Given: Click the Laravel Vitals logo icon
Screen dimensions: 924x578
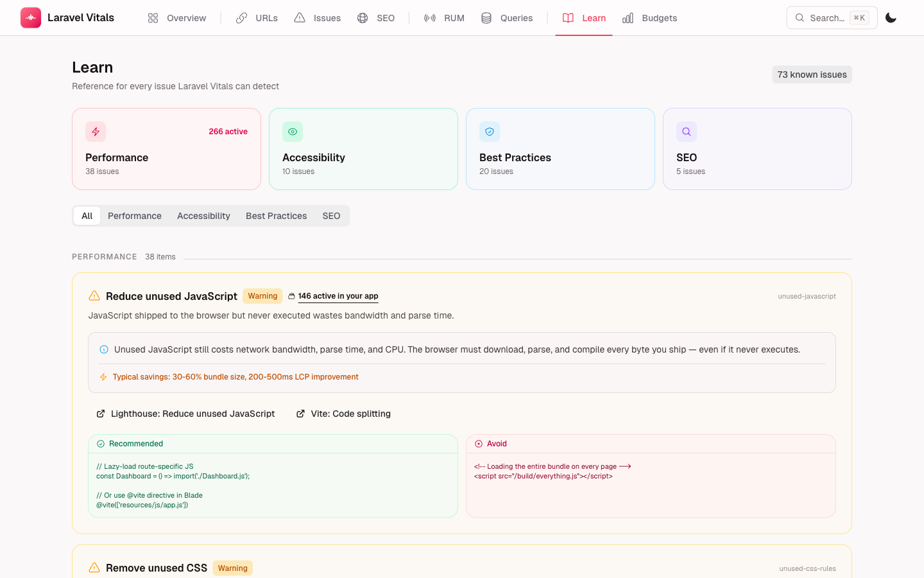Looking at the screenshot, I should 31,18.
